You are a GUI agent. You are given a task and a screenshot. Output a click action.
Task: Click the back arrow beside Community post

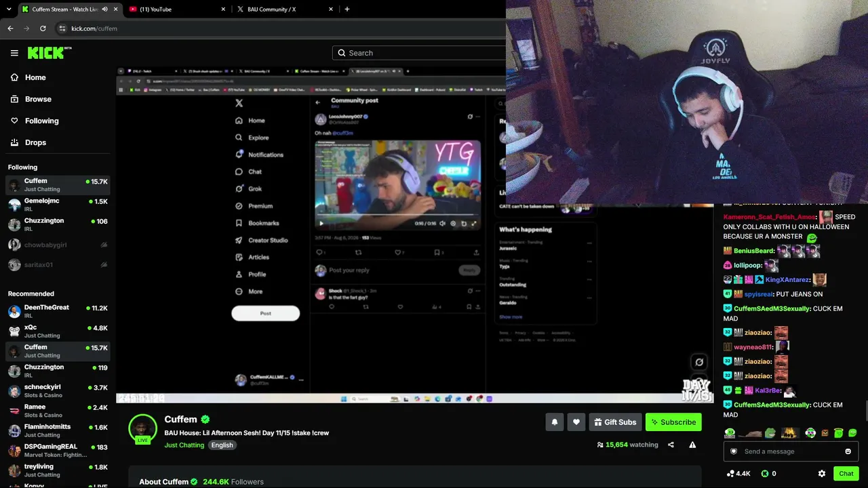pyautogui.click(x=317, y=102)
